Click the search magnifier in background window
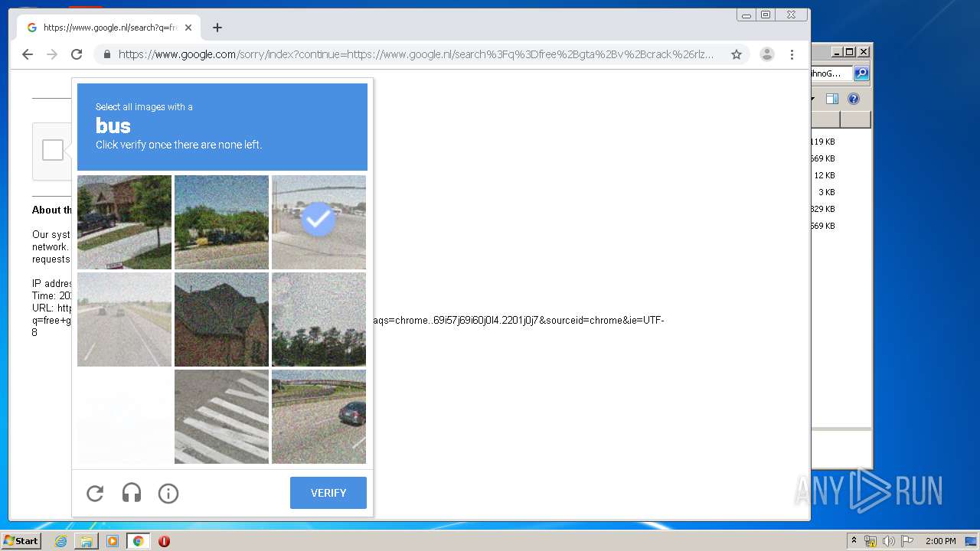This screenshot has width=980, height=551. click(x=861, y=73)
